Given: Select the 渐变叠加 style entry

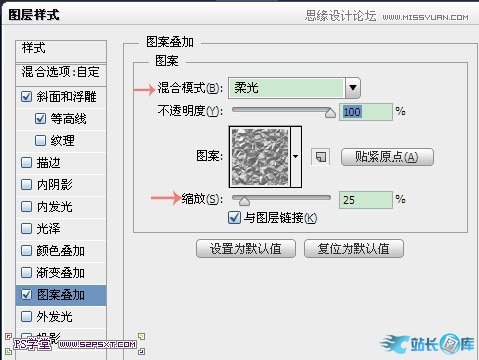Looking at the screenshot, I should click(x=61, y=273).
